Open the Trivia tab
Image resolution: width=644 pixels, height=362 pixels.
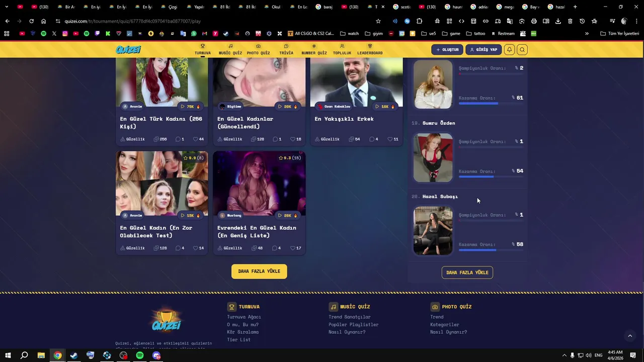point(286,49)
